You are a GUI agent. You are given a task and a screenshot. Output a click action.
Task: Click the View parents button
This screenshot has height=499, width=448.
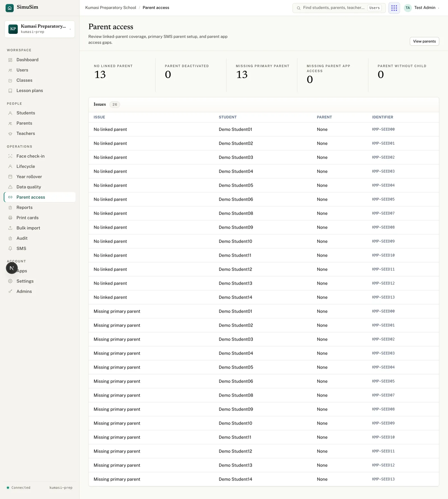click(424, 41)
